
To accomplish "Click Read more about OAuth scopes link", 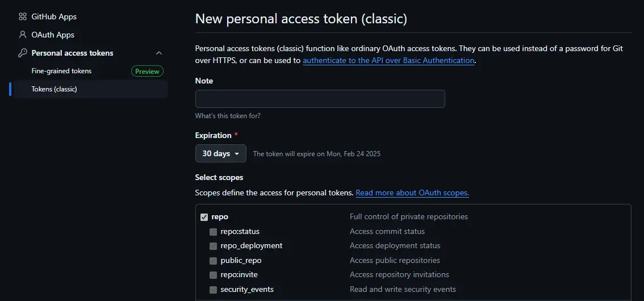I will pyautogui.click(x=412, y=193).
